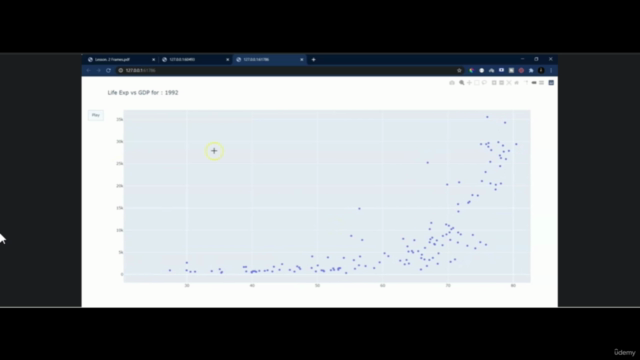640x360 pixels.
Task: Click the x-axis label 40
Action: click(x=252, y=286)
